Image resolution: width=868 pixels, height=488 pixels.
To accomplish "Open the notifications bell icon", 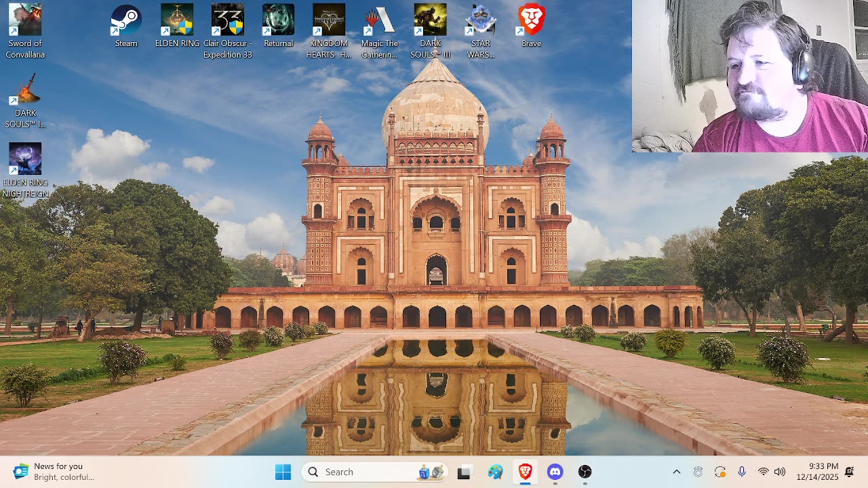I will [850, 472].
